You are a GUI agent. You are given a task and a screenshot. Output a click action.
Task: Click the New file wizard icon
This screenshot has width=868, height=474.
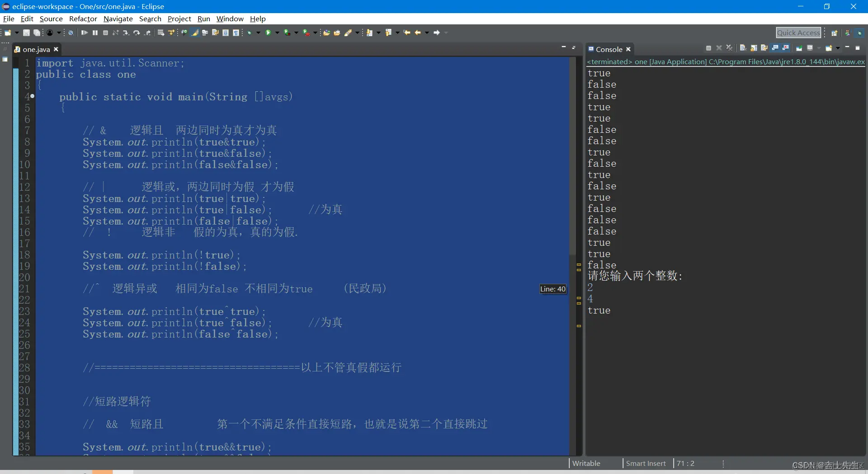[x=8, y=33]
